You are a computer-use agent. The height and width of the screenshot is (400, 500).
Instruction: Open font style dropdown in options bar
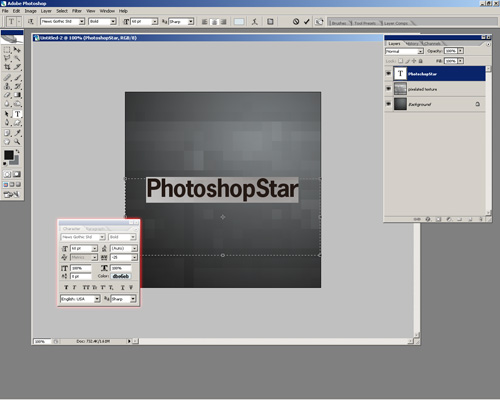(x=113, y=22)
